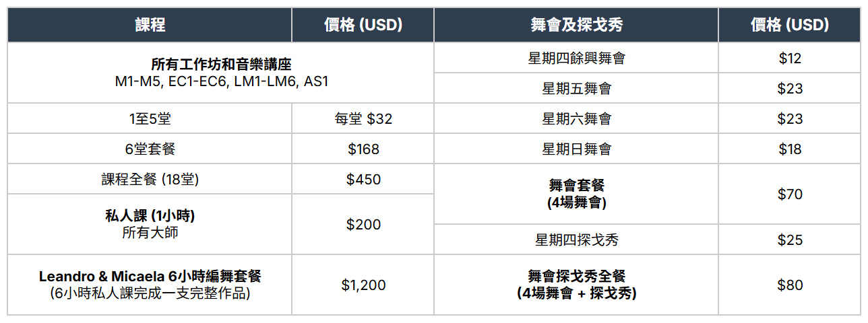Select the 星期日舞會 cell

pyautogui.click(x=576, y=149)
